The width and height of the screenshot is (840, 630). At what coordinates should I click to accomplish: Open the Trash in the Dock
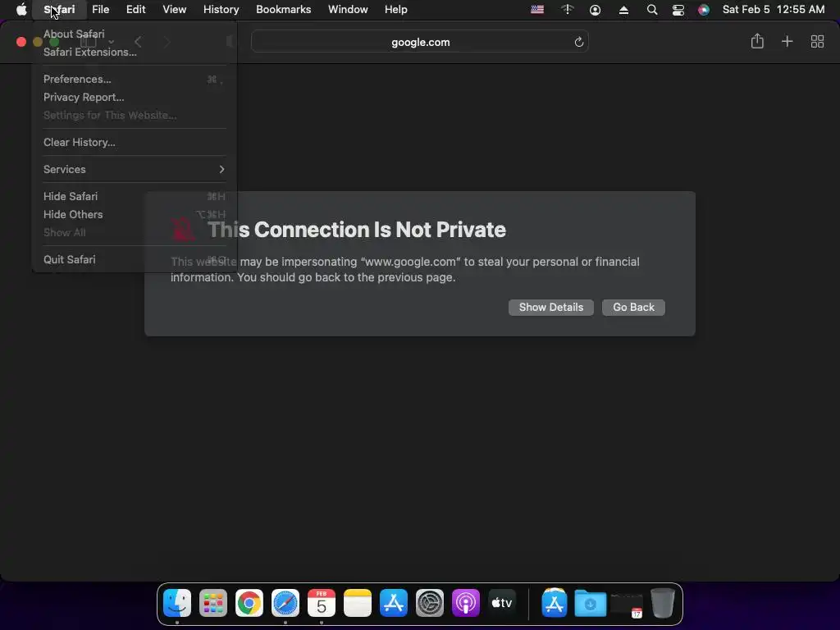663,603
